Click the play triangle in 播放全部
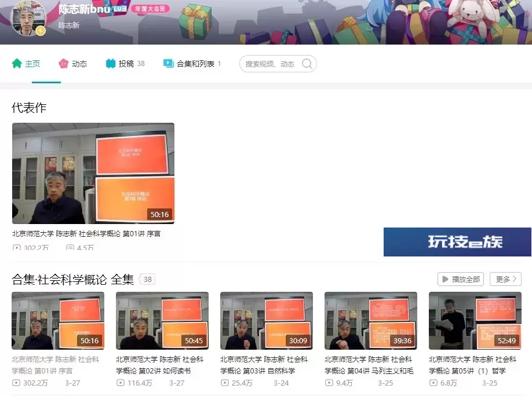 [x=446, y=279]
